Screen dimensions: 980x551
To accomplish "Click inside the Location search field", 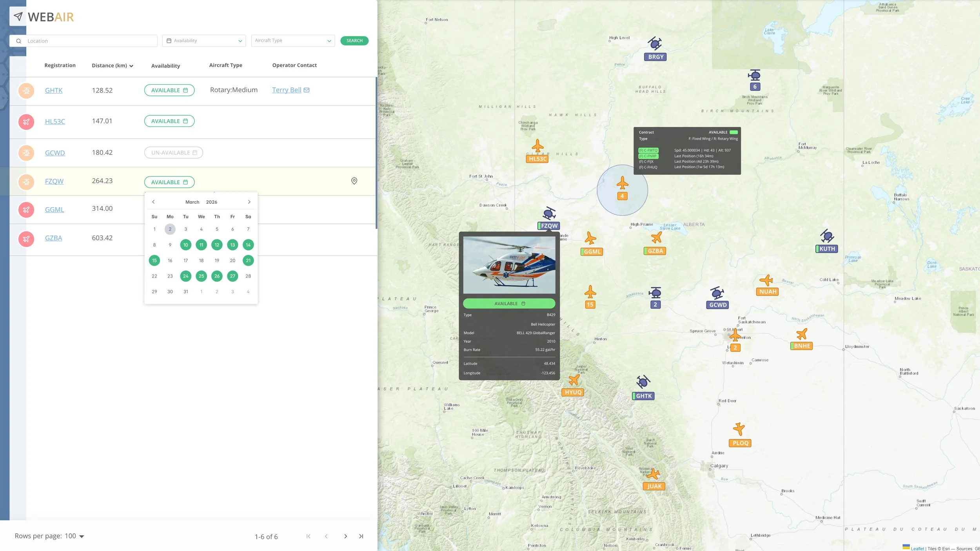I will [x=90, y=41].
